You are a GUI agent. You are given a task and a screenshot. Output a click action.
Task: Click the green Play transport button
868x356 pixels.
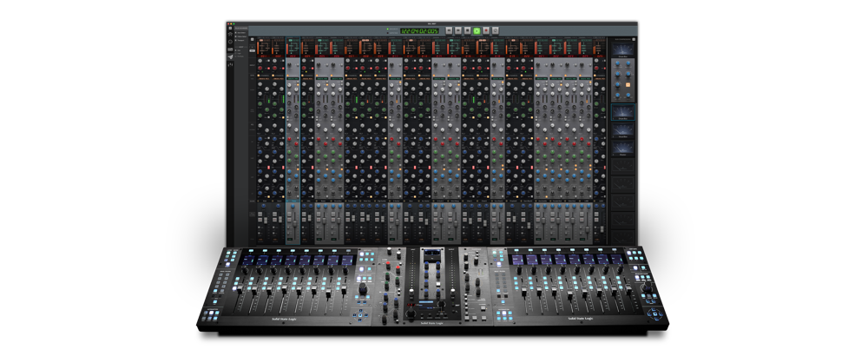pyautogui.click(x=477, y=30)
